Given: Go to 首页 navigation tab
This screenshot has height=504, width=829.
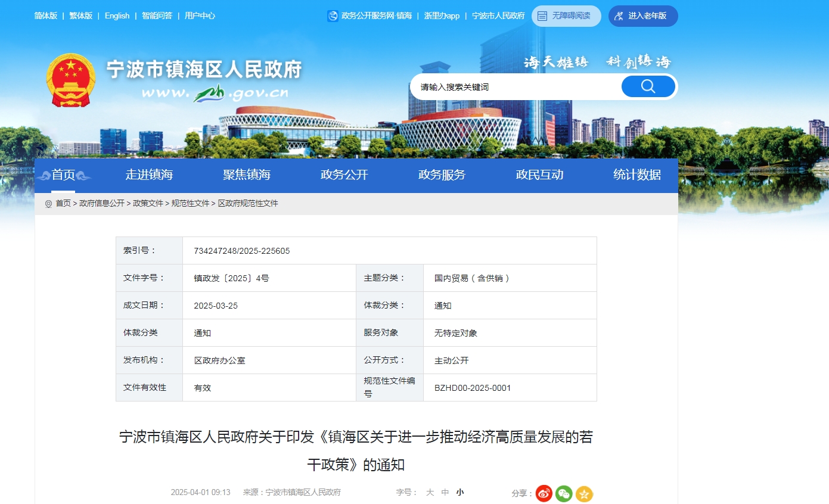Looking at the screenshot, I should (x=63, y=175).
